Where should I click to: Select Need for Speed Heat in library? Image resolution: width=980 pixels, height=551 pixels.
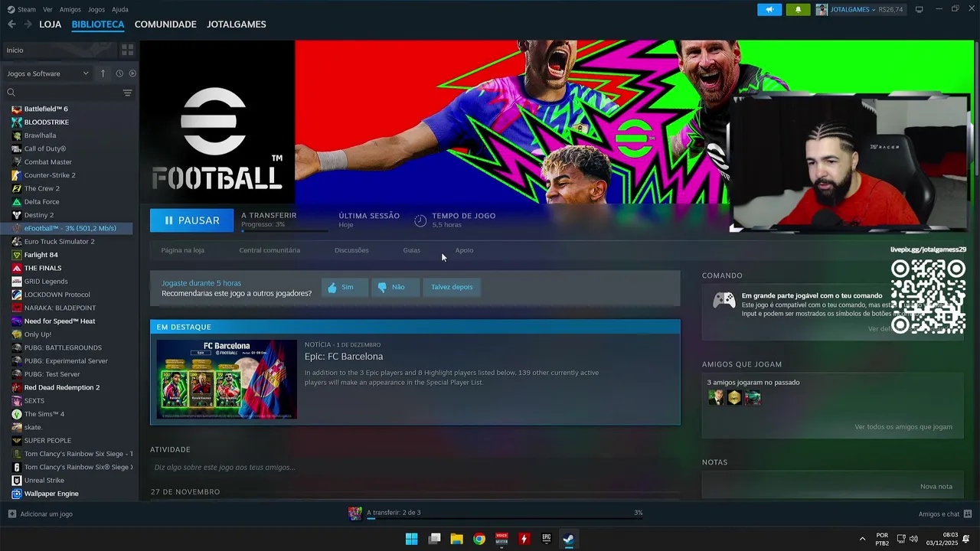click(60, 321)
